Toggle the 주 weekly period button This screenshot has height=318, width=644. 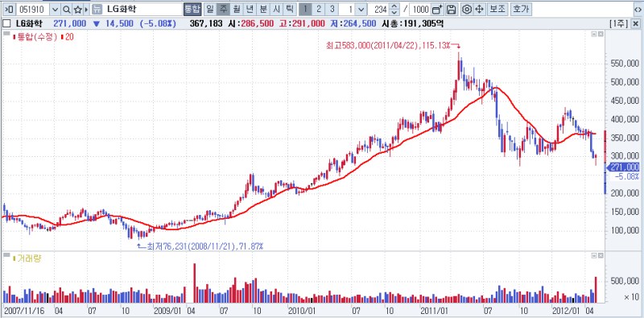click(x=223, y=9)
